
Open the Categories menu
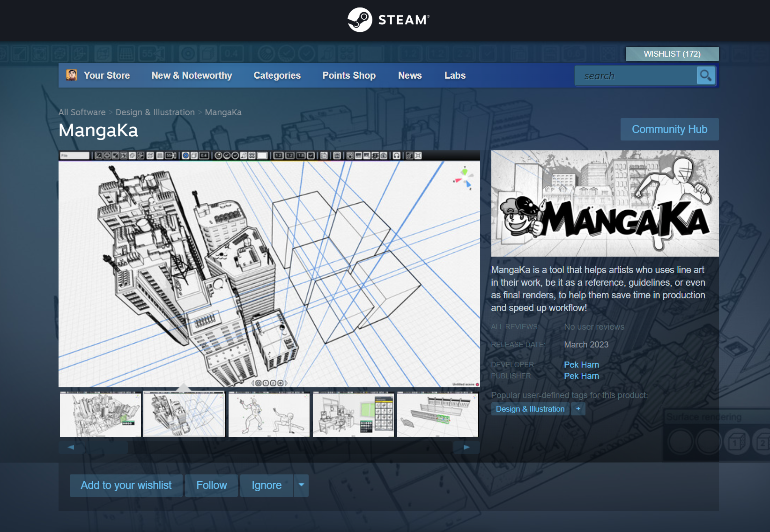pos(277,75)
